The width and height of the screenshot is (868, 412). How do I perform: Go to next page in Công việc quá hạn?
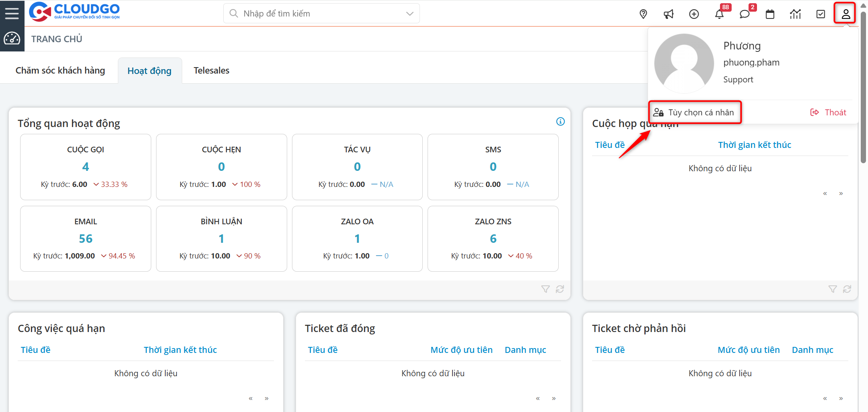[266, 398]
